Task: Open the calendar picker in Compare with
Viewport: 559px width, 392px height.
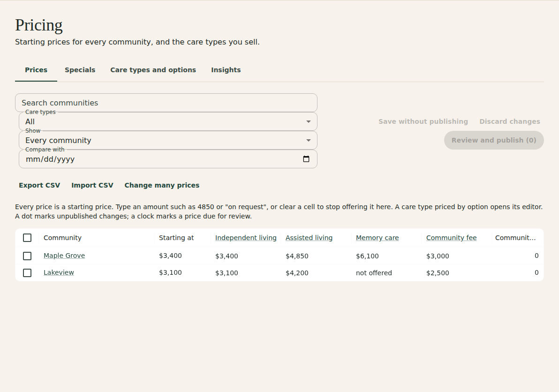Action: [x=306, y=159]
